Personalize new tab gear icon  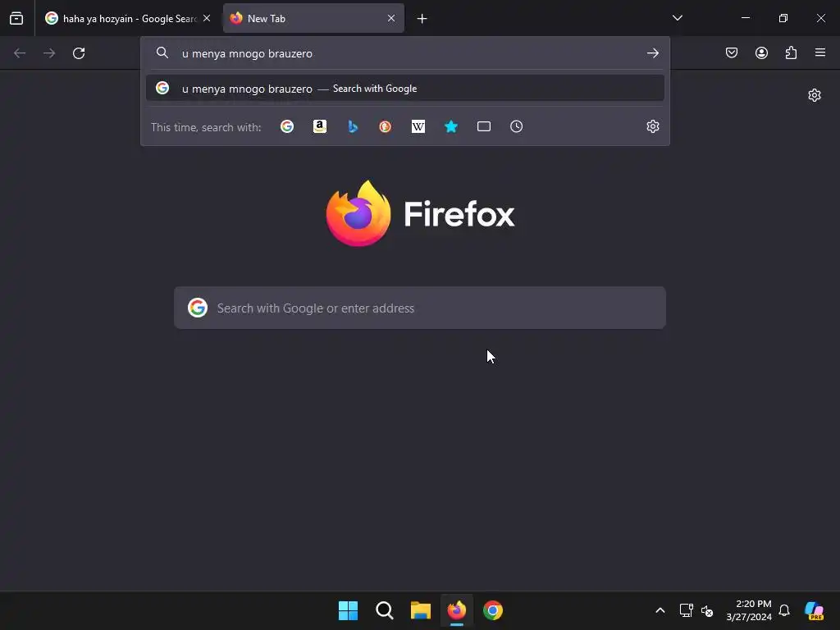[815, 95]
